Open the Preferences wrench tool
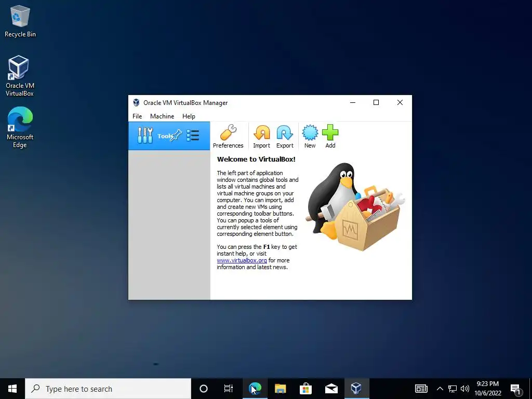This screenshot has width=532, height=399. coord(228,136)
